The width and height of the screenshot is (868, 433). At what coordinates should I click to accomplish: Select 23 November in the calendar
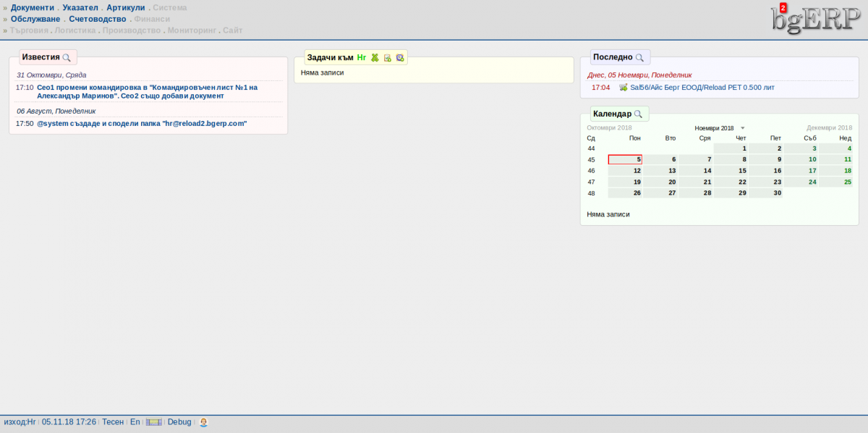coord(766,182)
